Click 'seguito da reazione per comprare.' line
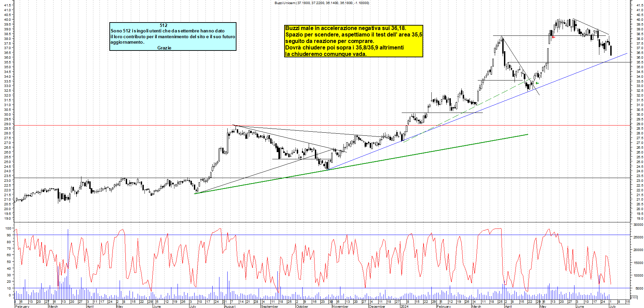 329,41
